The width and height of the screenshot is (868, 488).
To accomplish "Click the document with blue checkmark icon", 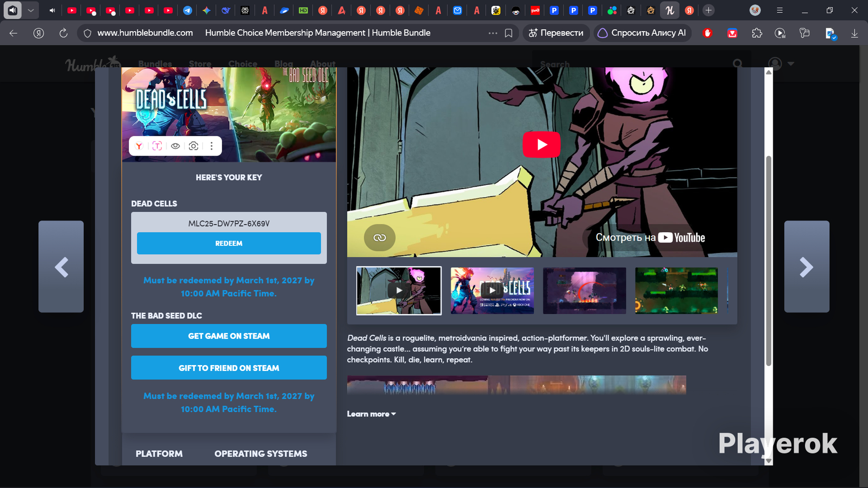I will [x=830, y=34].
